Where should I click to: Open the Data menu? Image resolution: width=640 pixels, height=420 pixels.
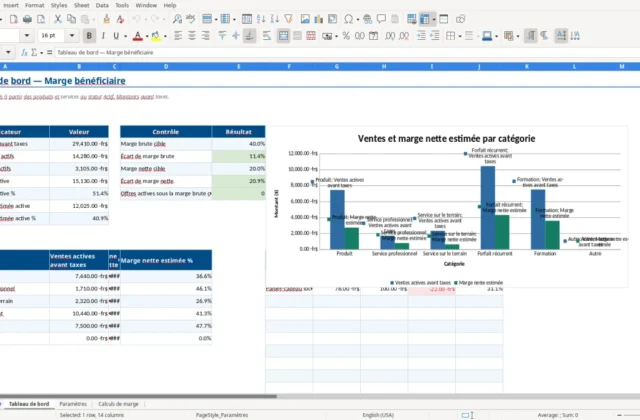(x=102, y=5)
